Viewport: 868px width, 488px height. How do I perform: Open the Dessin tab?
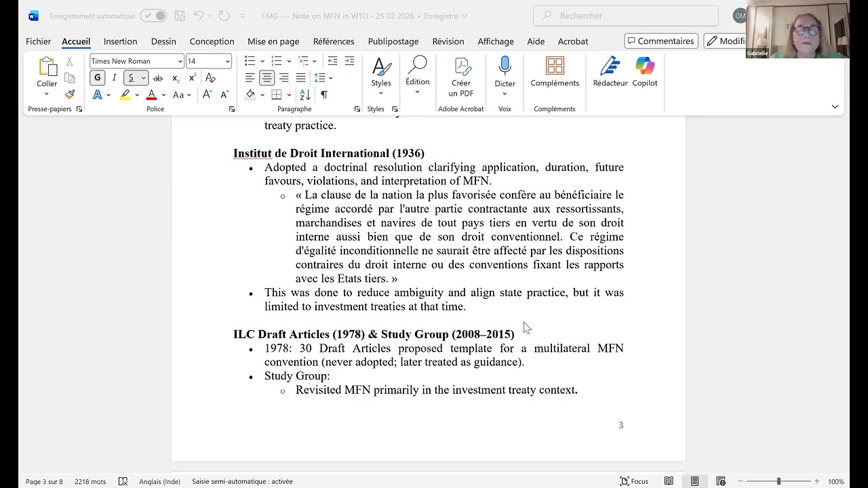pyautogui.click(x=163, y=41)
